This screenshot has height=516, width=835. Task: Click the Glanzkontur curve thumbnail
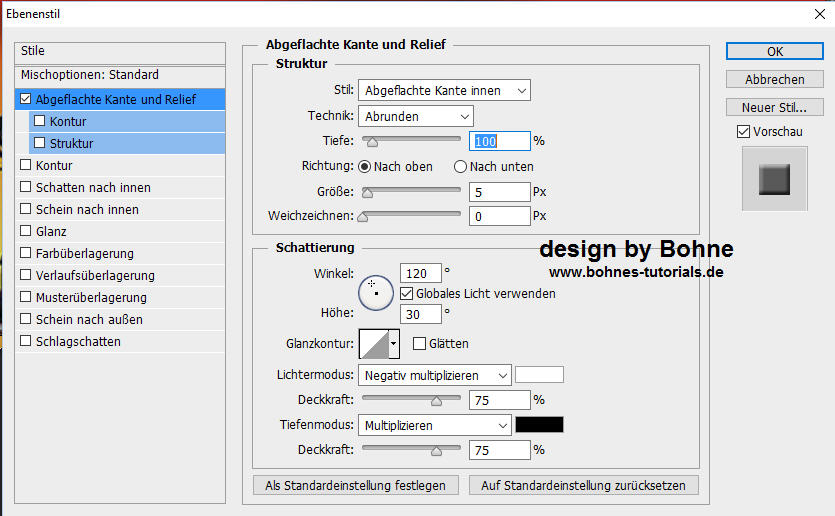[374, 344]
